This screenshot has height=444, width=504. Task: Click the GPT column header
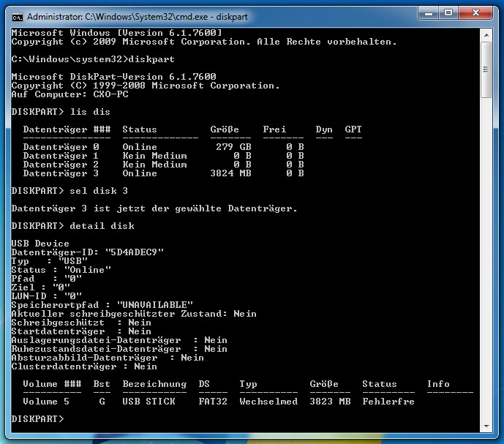pyautogui.click(x=353, y=129)
